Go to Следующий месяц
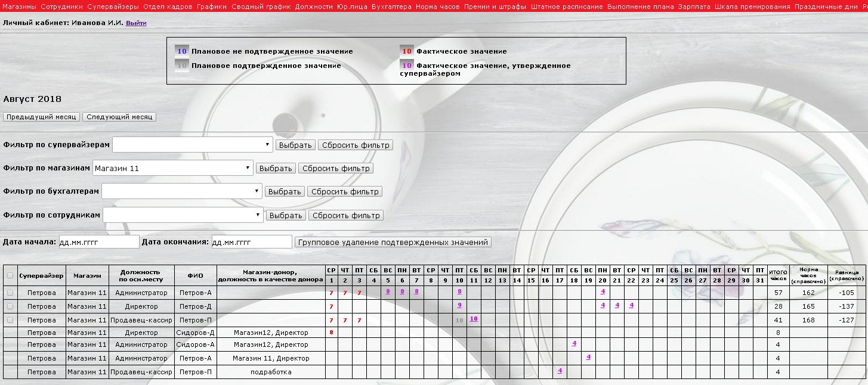Image resolution: width=868 pixels, height=385 pixels. pos(119,117)
